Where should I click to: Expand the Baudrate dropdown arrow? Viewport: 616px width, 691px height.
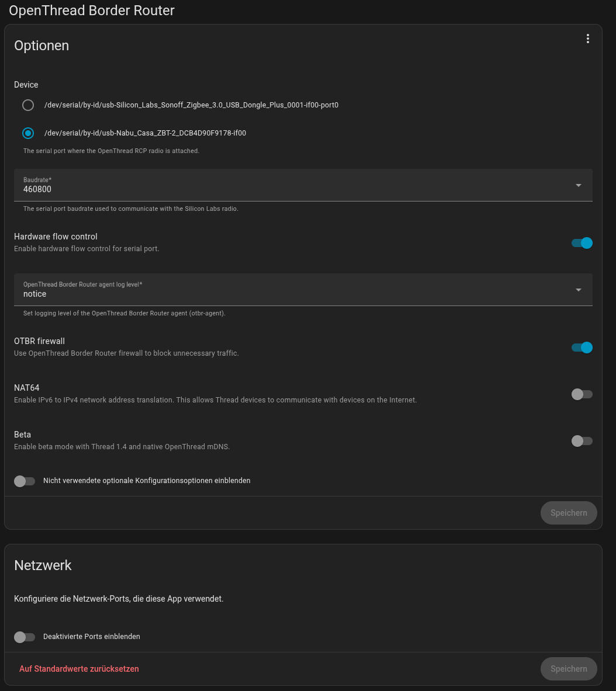[578, 185]
